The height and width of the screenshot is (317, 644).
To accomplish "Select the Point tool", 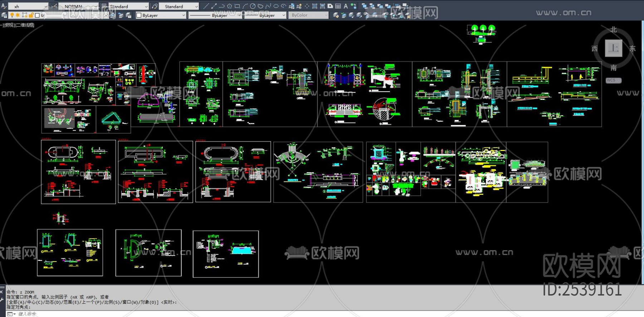I will (x=307, y=6).
